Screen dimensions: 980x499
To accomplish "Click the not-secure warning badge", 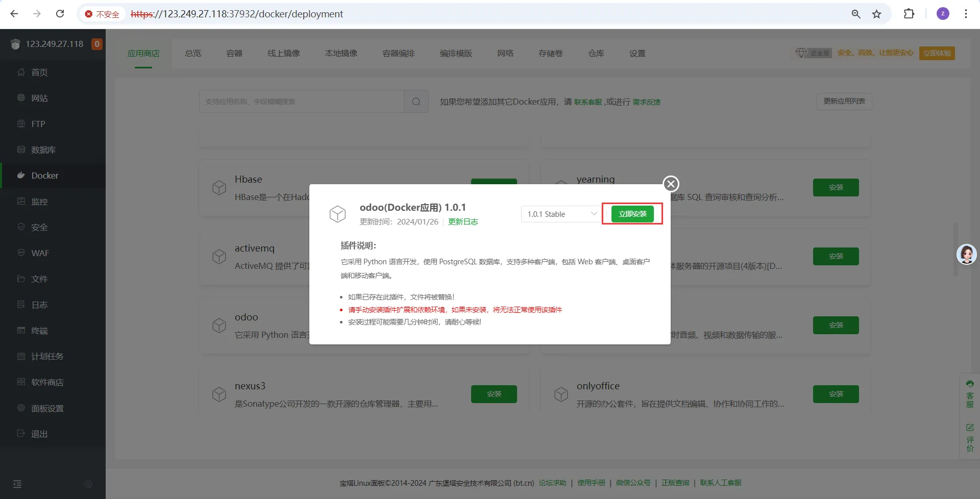I will tap(102, 14).
